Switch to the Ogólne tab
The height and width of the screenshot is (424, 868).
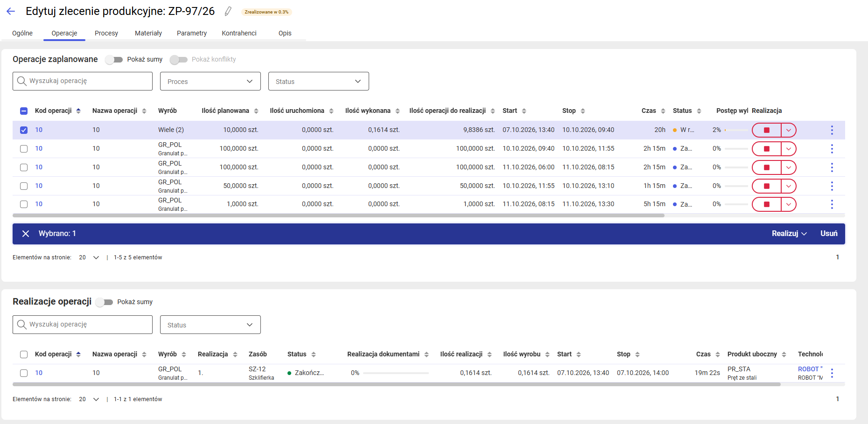pyautogui.click(x=22, y=33)
